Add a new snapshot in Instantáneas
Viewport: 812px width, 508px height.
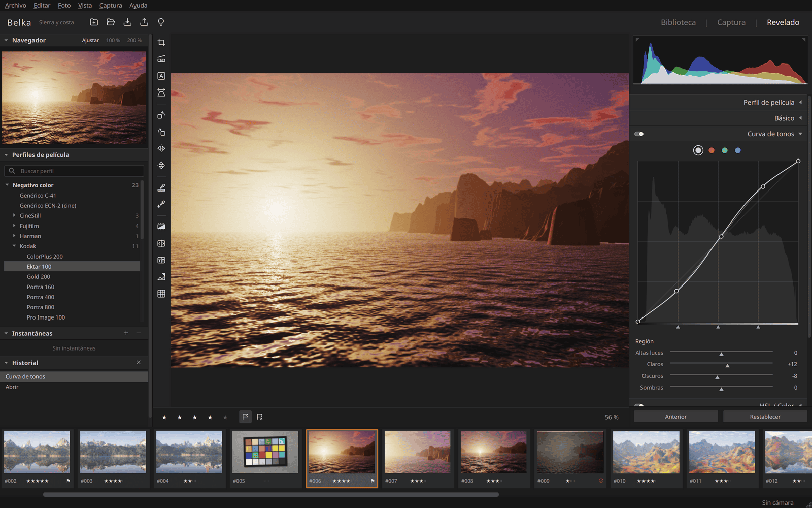coord(126,333)
